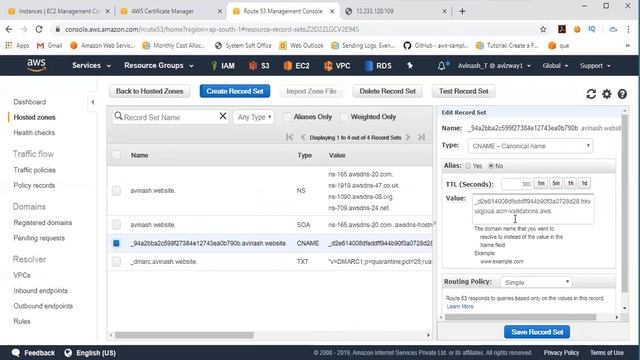Open the Learn More link
Viewport: 640px width, 360px height.
point(460,307)
